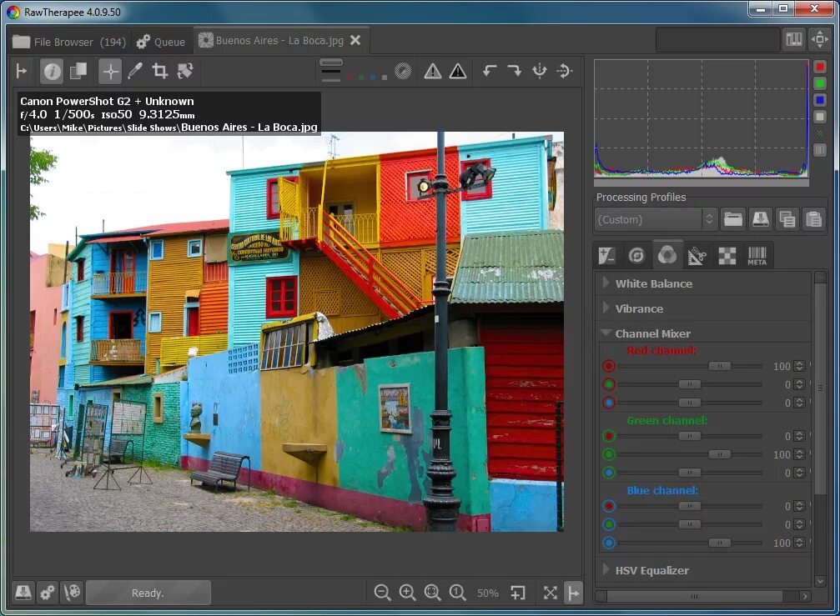Select the straighten/rotate tool
The image size is (840, 616).
pos(185,72)
